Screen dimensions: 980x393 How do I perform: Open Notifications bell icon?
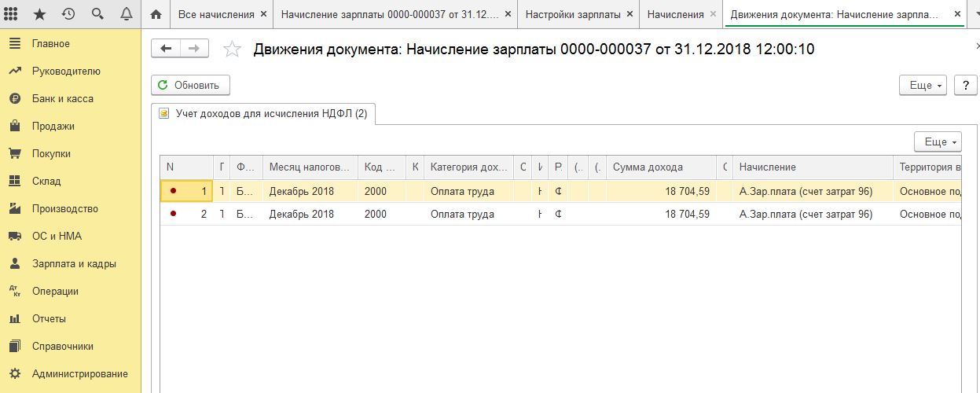(x=127, y=14)
